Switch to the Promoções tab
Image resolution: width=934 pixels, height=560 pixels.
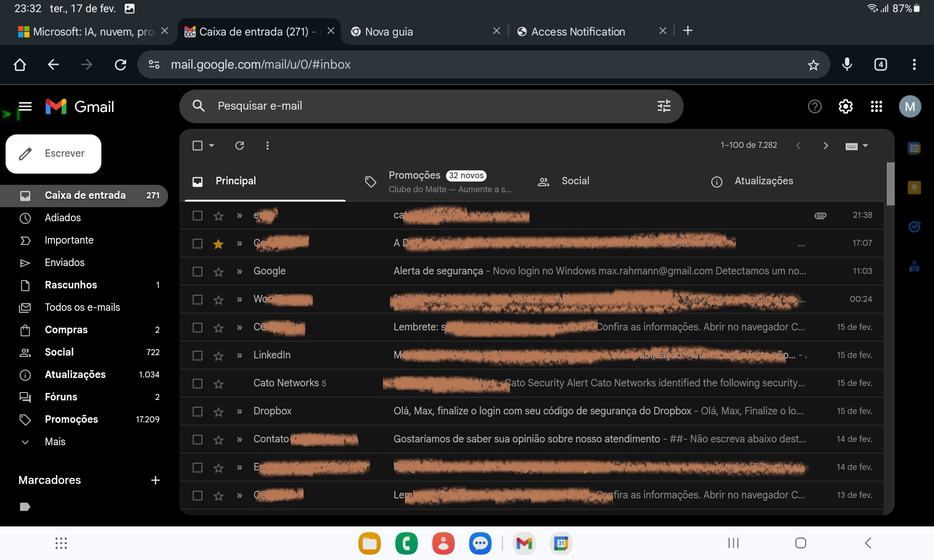(414, 175)
